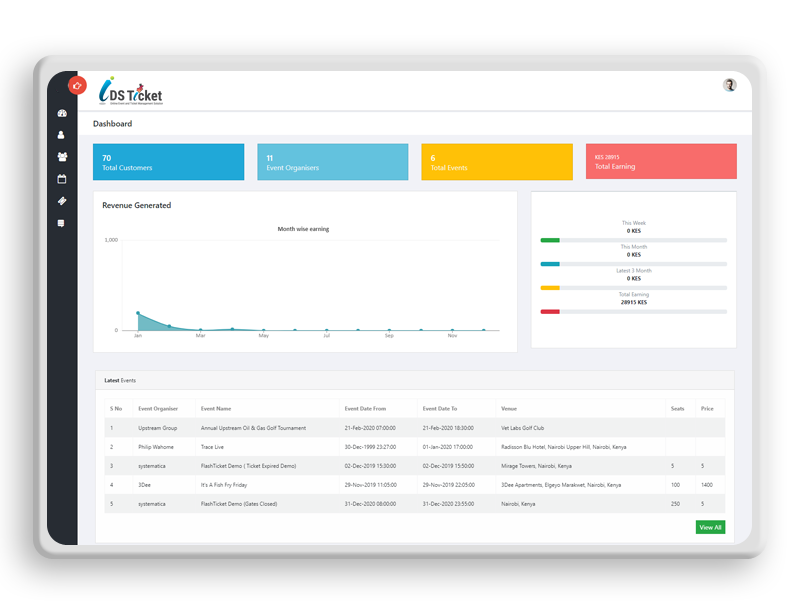Screen dimensions: 800x613
Task: Click the IDS Ticket logo
Action: (130, 92)
